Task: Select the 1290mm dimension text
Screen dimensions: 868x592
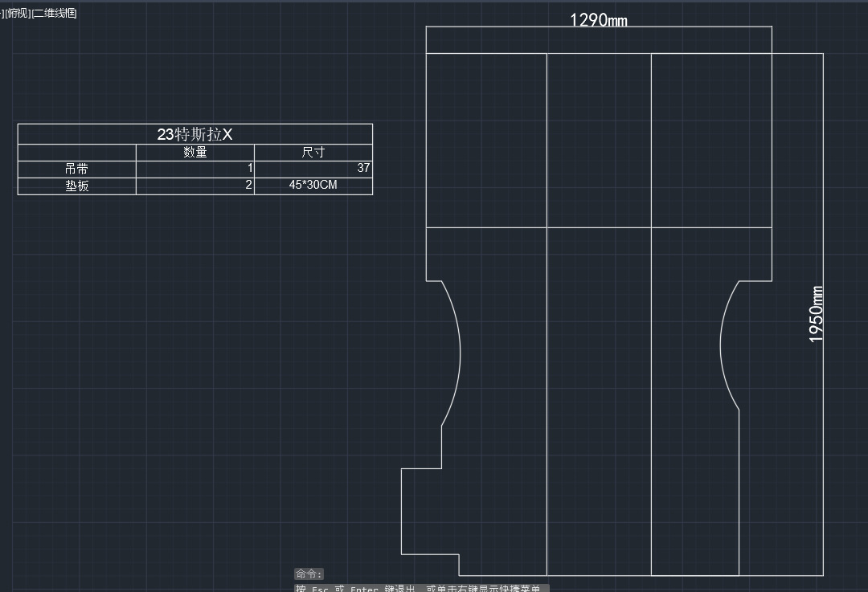Action: 598,19
